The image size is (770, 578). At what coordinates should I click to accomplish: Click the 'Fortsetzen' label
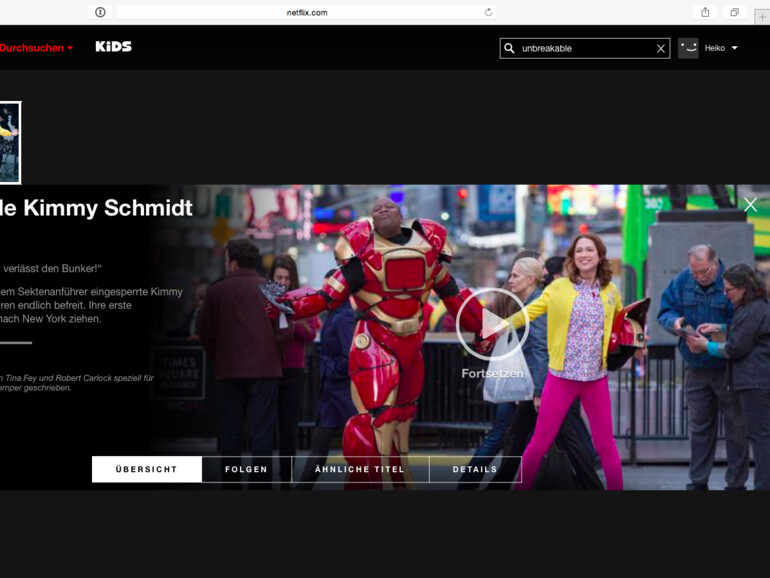coord(493,374)
